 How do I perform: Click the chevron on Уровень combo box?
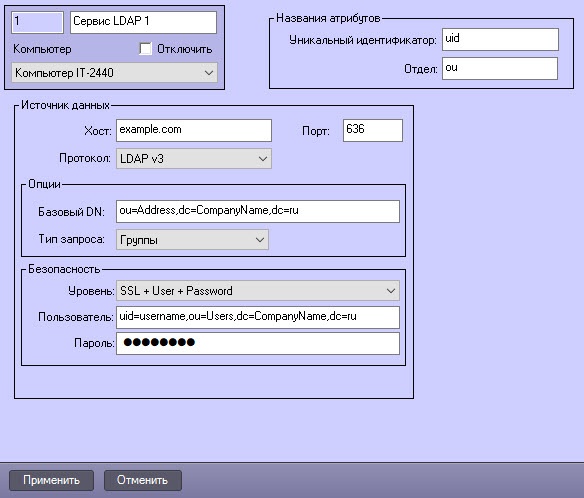click(x=391, y=291)
